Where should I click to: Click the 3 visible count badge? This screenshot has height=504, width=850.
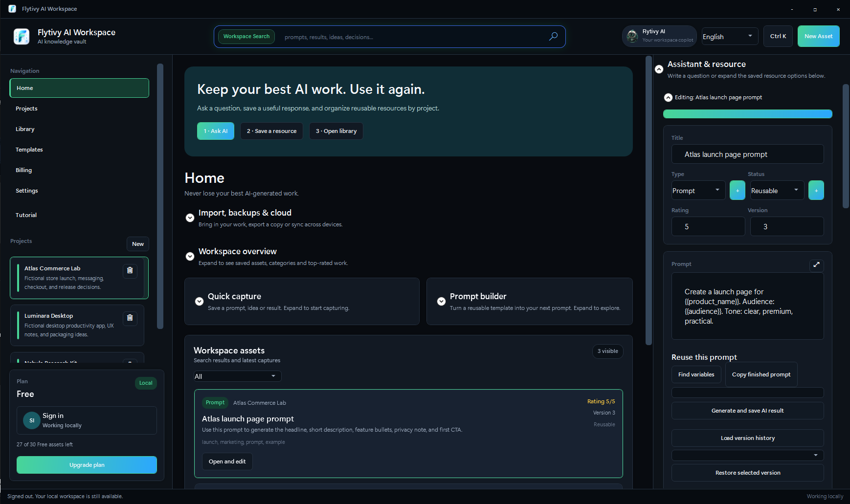pos(607,351)
